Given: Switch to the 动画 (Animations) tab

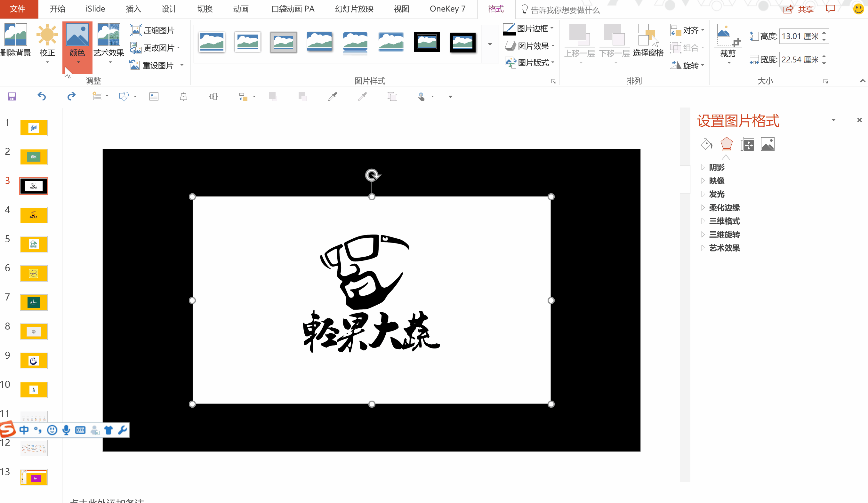Looking at the screenshot, I should pos(240,9).
